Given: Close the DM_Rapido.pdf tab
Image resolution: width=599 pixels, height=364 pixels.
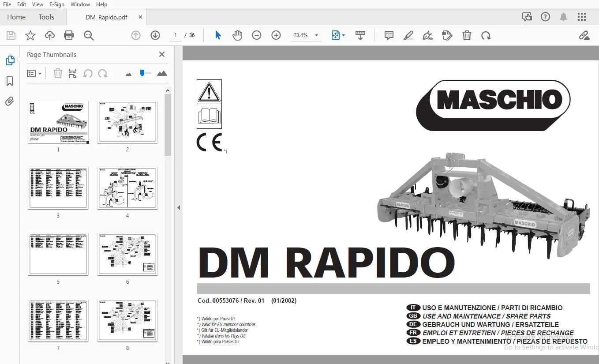Looking at the screenshot, I should coord(140,17).
